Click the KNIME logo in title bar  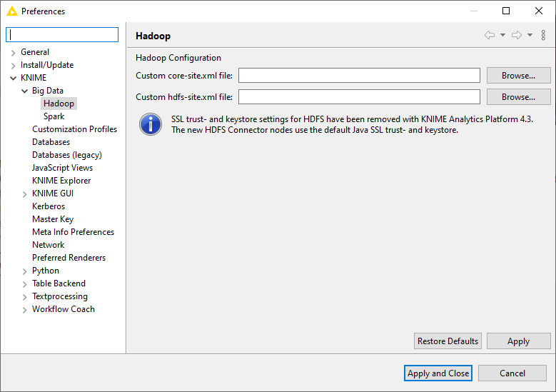[11, 11]
